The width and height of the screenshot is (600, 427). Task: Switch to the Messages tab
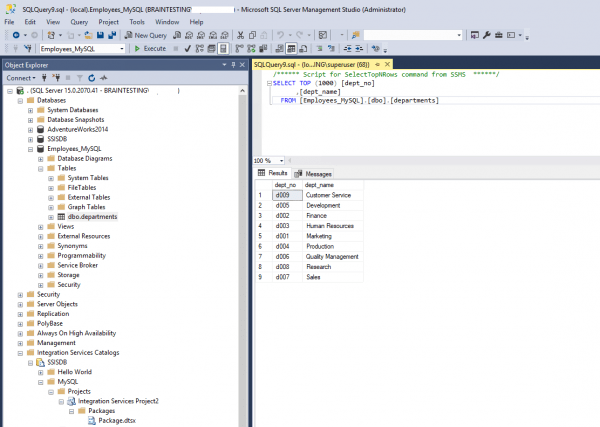314,174
